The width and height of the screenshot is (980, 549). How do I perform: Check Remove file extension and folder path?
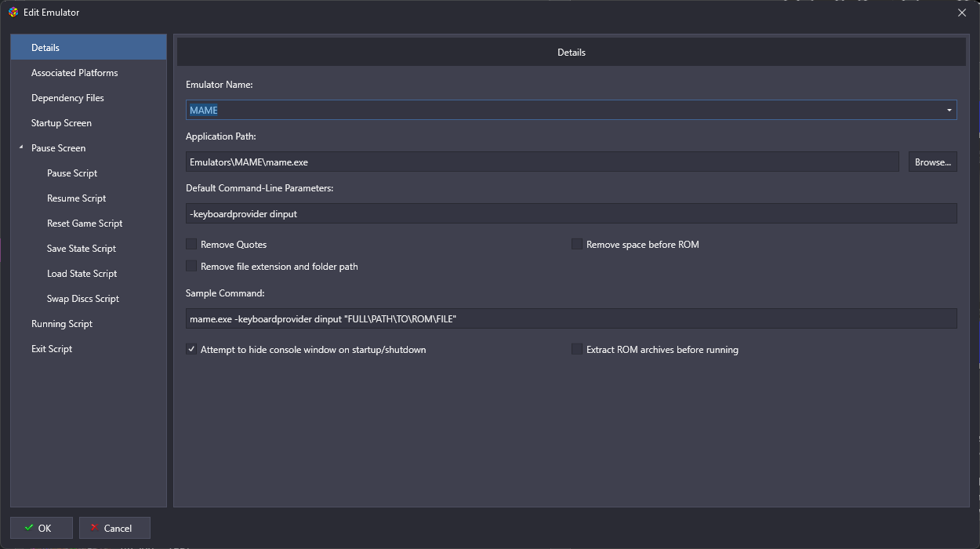191,266
